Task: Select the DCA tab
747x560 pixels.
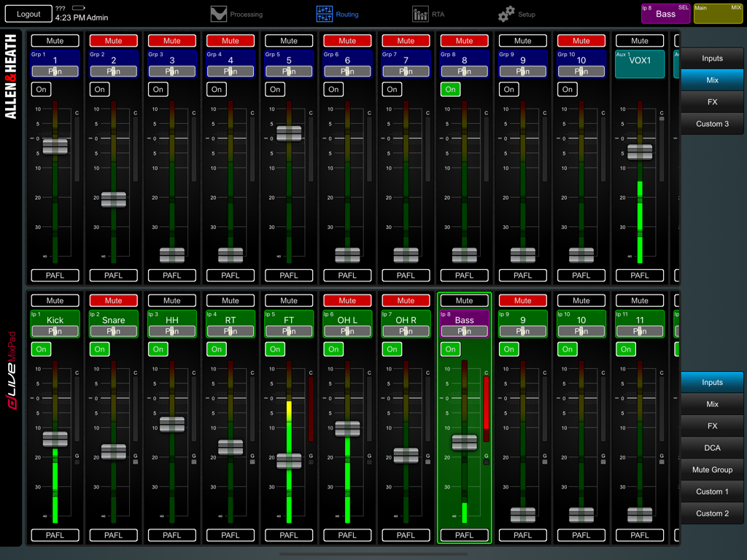Action: (x=712, y=448)
